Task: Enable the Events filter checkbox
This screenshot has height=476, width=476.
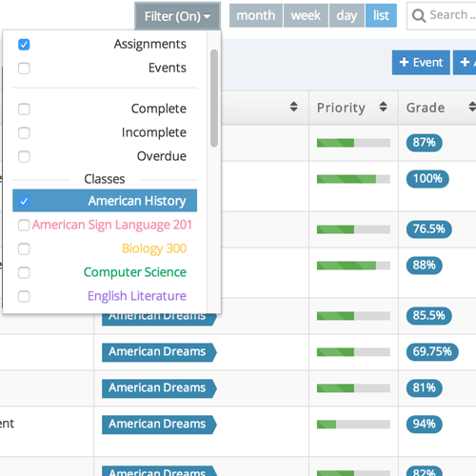Action: click(x=24, y=69)
